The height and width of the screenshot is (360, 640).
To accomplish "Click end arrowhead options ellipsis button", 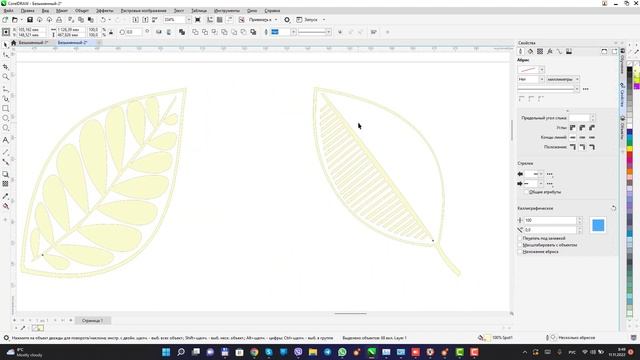I will point(549,184).
